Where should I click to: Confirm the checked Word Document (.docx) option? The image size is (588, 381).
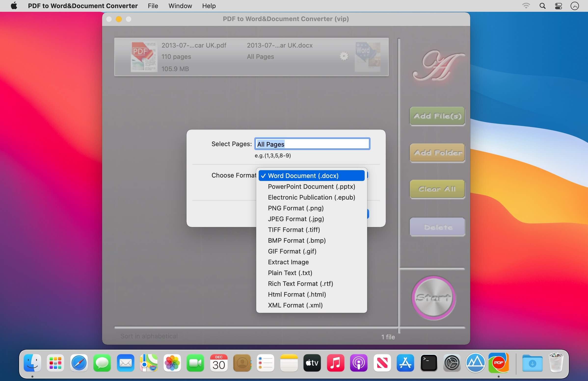[x=303, y=176]
